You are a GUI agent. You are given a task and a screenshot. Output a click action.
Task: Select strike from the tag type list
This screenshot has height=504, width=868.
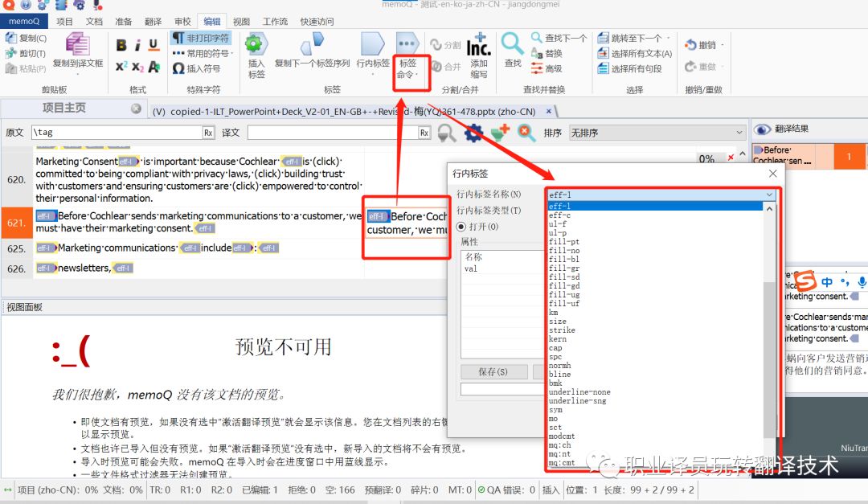click(562, 330)
